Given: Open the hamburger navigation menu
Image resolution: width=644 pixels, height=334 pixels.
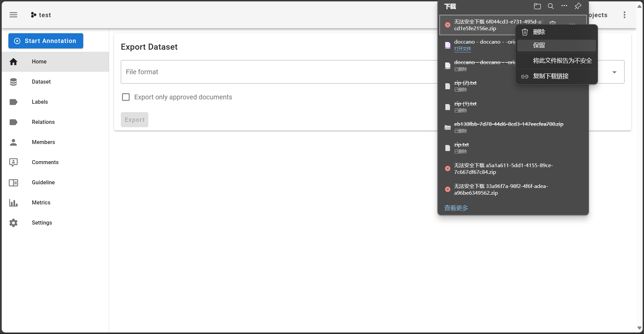Looking at the screenshot, I should 13,15.
